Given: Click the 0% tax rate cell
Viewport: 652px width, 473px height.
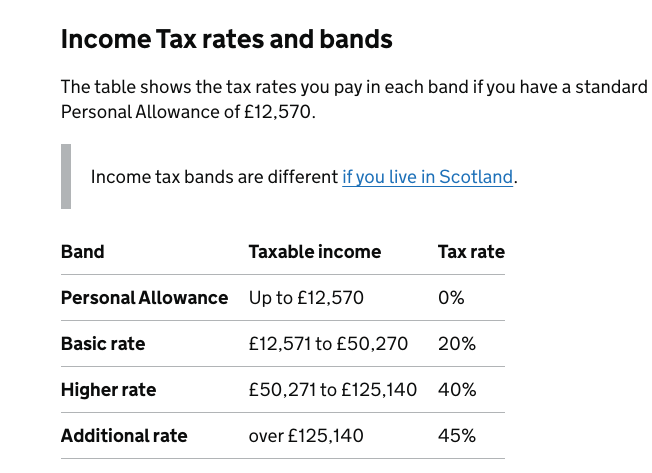Looking at the screenshot, I should [451, 298].
